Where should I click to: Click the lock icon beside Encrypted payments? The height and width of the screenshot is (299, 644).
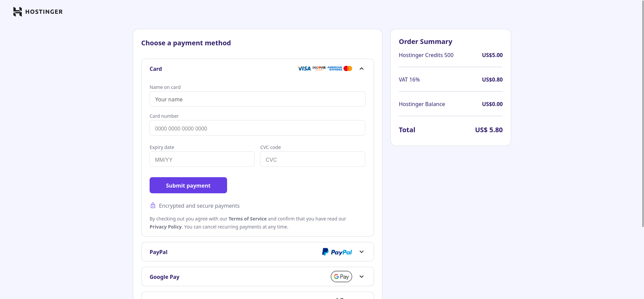click(x=153, y=205)
